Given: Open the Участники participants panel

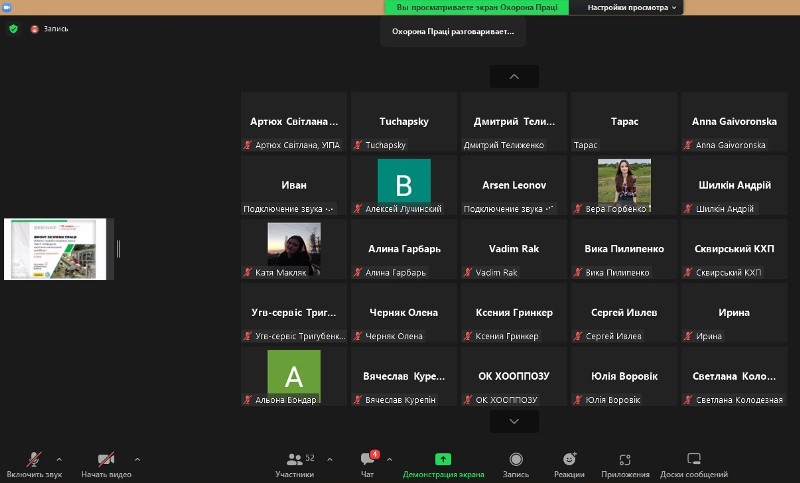Looking at the screenshot, I should point(295,464).
